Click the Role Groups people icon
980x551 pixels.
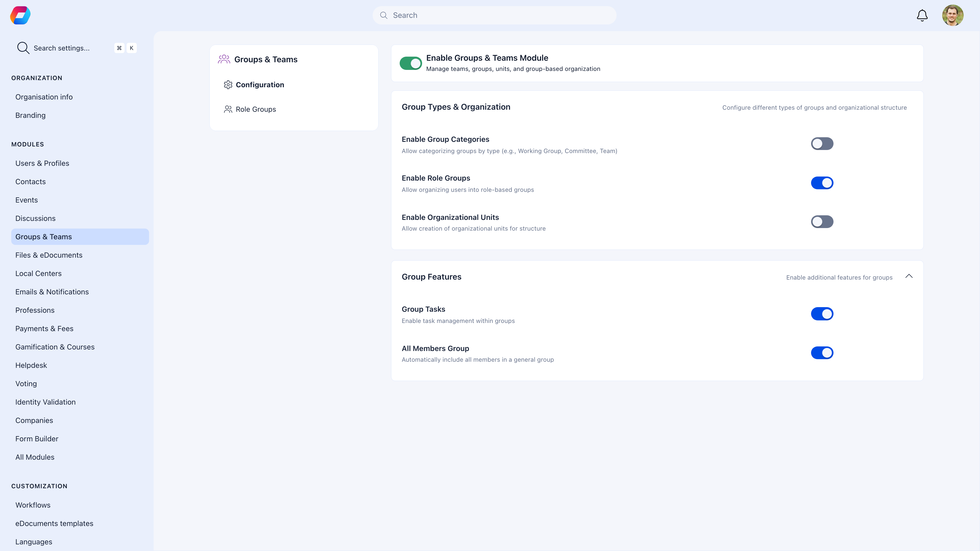pyautogui.click(x=228, y=109)
